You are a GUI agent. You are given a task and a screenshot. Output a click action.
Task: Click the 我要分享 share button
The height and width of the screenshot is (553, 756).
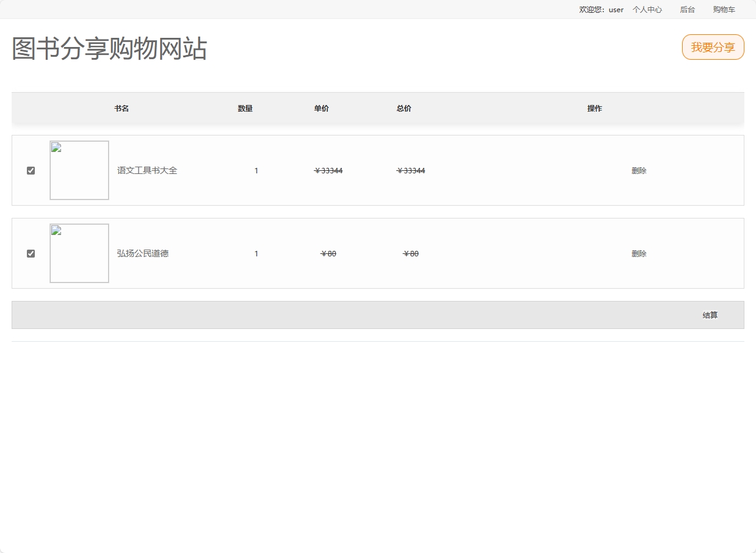(713, 46)
